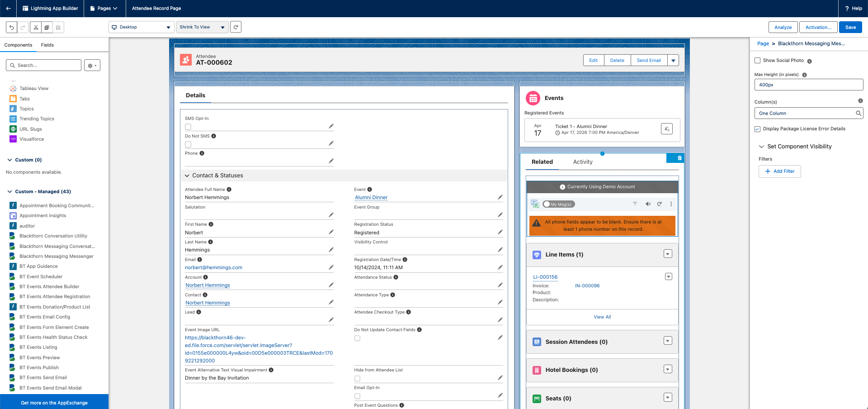Open messenger three-dot options menu
The height and width of the screenshot is (409, 868).
pos(671,204)
